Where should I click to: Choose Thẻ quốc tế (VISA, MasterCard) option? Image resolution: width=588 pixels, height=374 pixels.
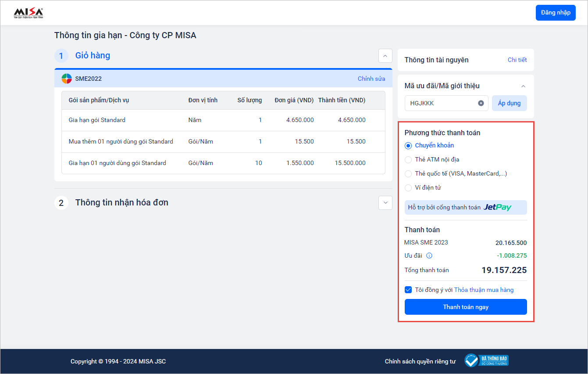(408, 174)
